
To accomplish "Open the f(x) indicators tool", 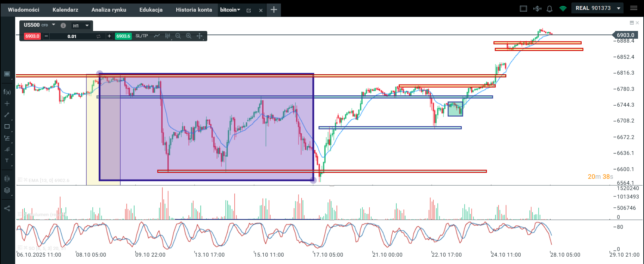I will [7, 92].
